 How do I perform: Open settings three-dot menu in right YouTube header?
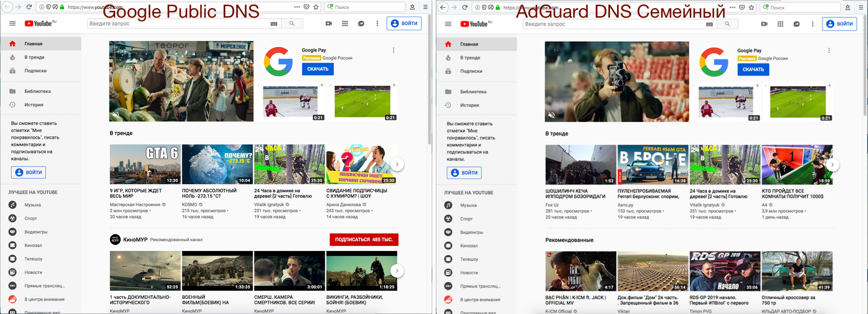(812, 24)
